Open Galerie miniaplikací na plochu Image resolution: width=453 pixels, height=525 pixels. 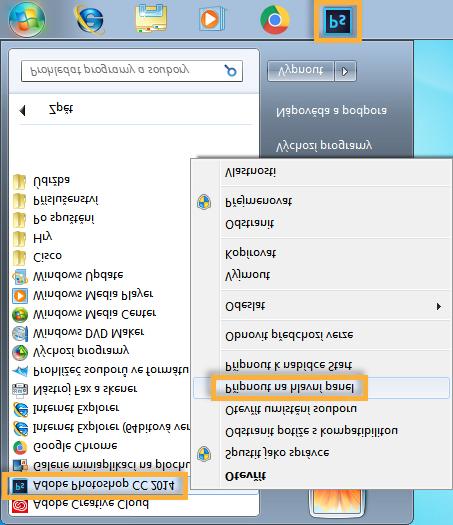(x=101, y=465)
